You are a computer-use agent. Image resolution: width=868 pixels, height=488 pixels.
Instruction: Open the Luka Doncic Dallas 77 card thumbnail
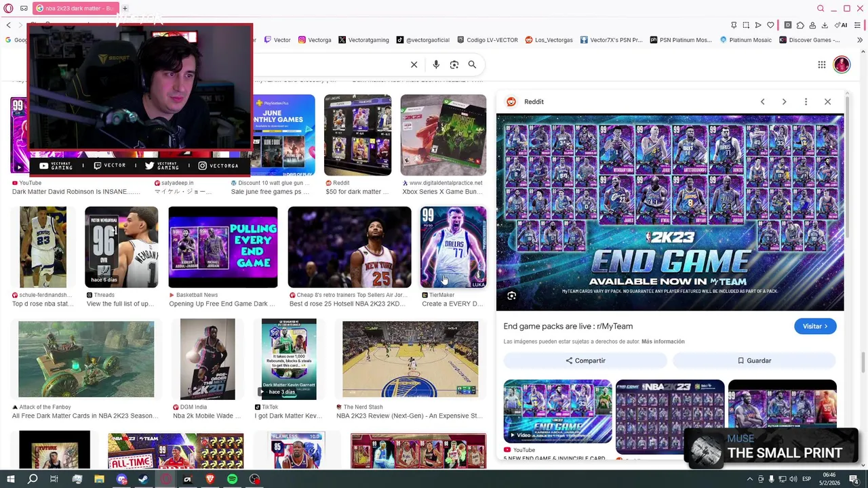point(453,247)
